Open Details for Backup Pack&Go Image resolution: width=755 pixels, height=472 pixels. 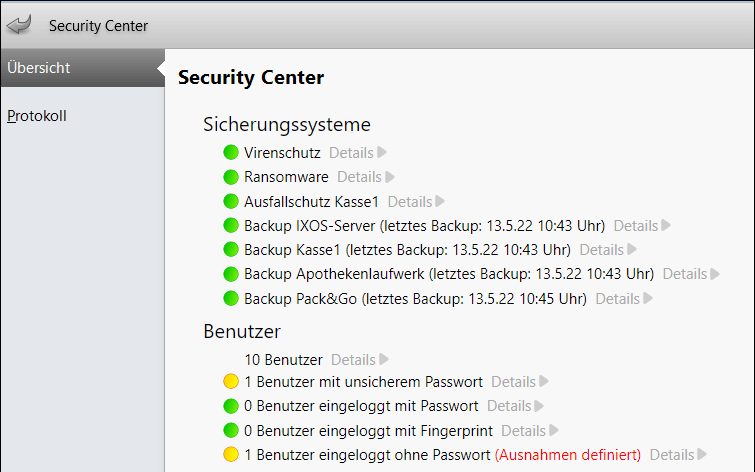[617, 299]
